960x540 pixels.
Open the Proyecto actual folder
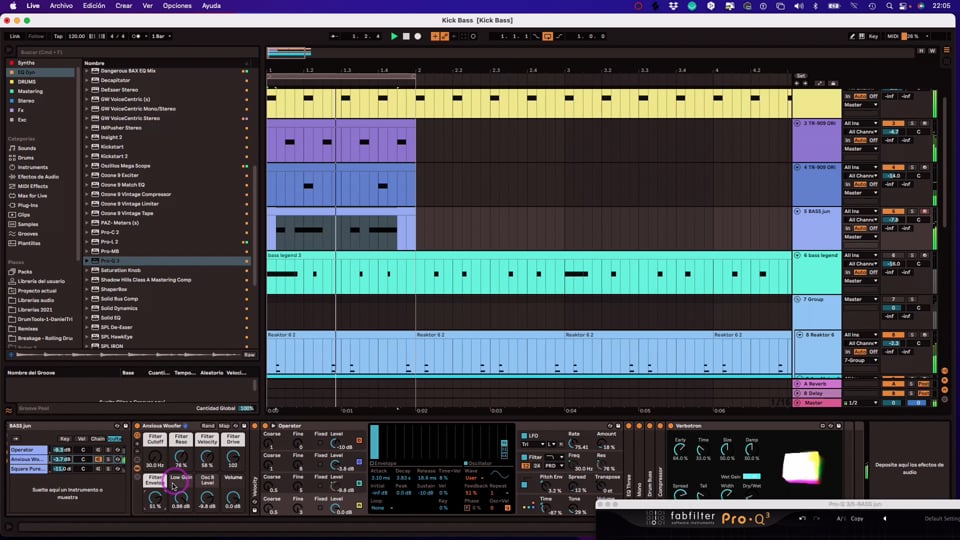(37, 291)
